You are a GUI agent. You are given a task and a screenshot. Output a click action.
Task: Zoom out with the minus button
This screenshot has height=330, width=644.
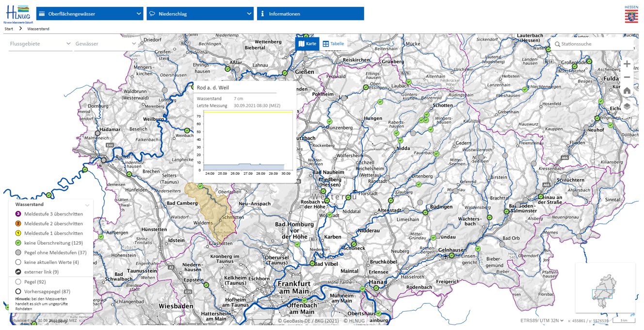[x=627, y=77]
